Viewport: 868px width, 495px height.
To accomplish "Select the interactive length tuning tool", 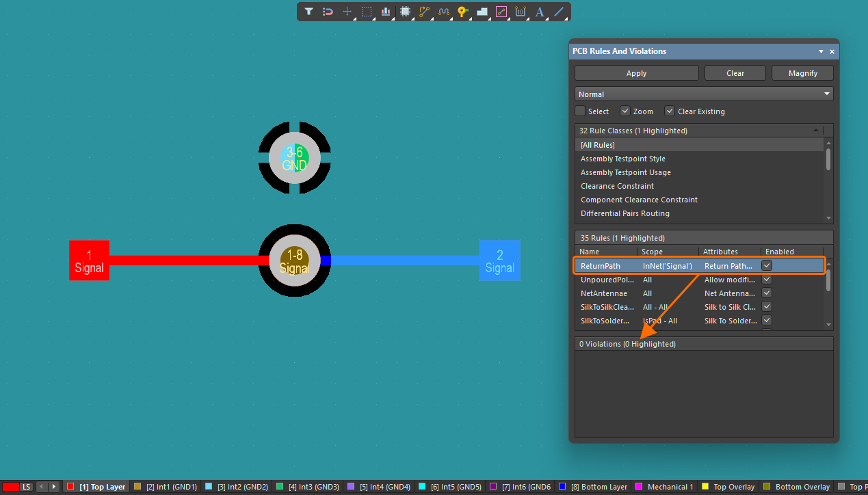I will pos(443,12).
